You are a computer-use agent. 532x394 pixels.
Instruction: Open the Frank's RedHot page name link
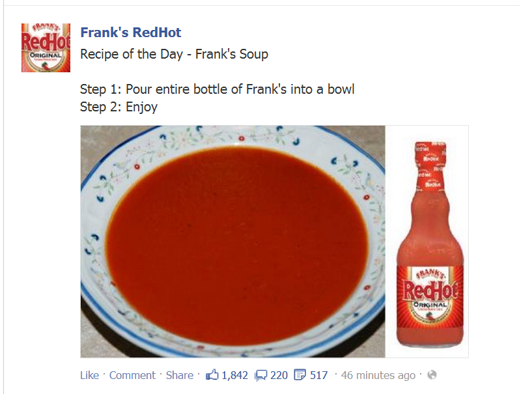coord(130,33)
